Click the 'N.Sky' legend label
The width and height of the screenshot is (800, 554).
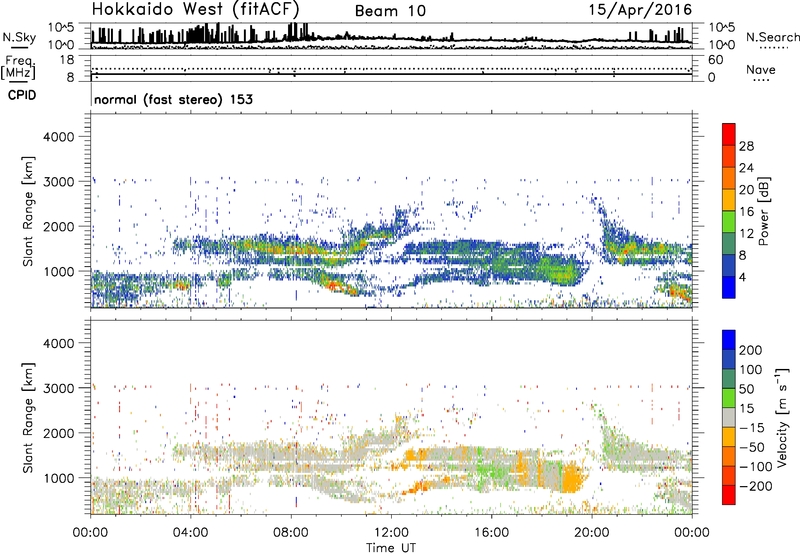coord(19,37)
